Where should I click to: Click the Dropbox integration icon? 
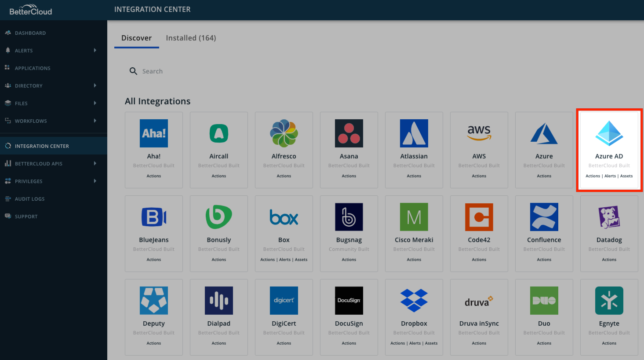414,301
